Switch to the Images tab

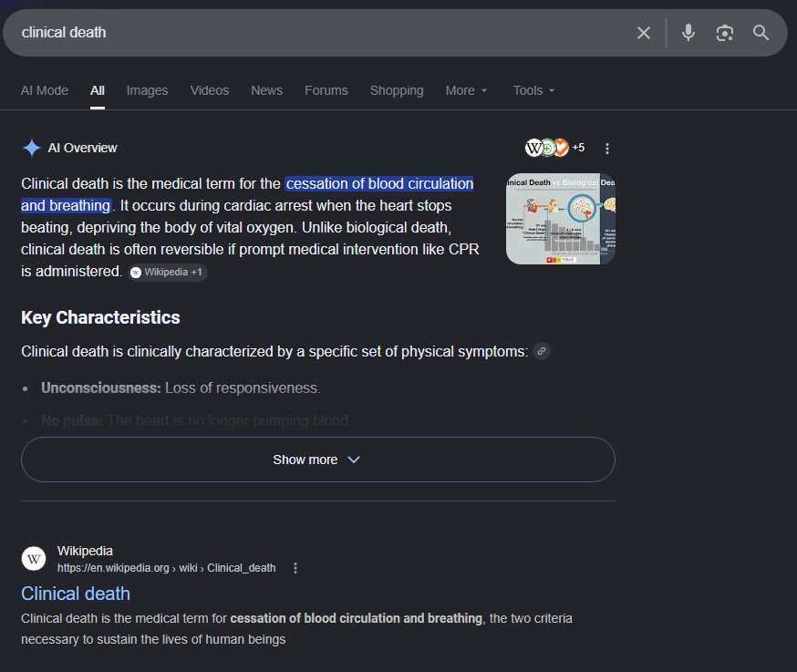pos(147,90)
